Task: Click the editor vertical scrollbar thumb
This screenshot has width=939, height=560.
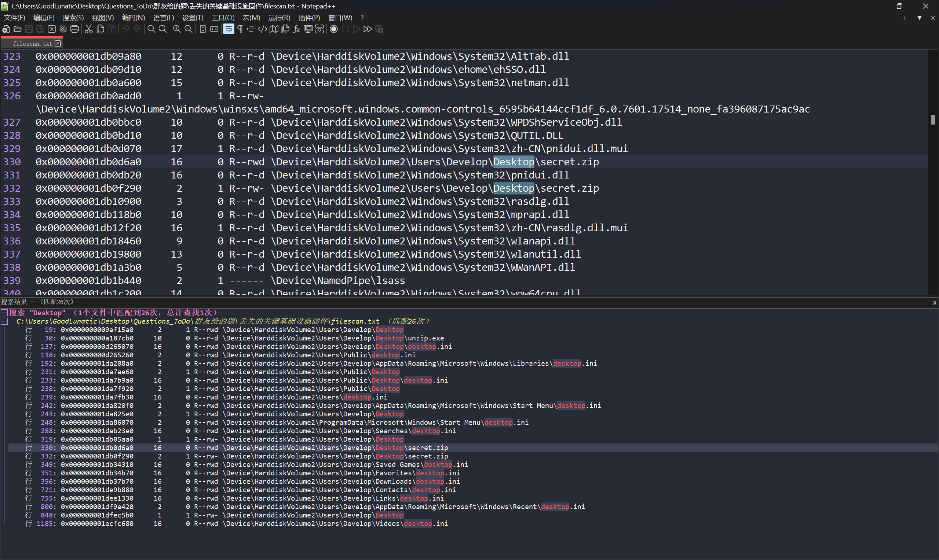Action: [933, 119]
